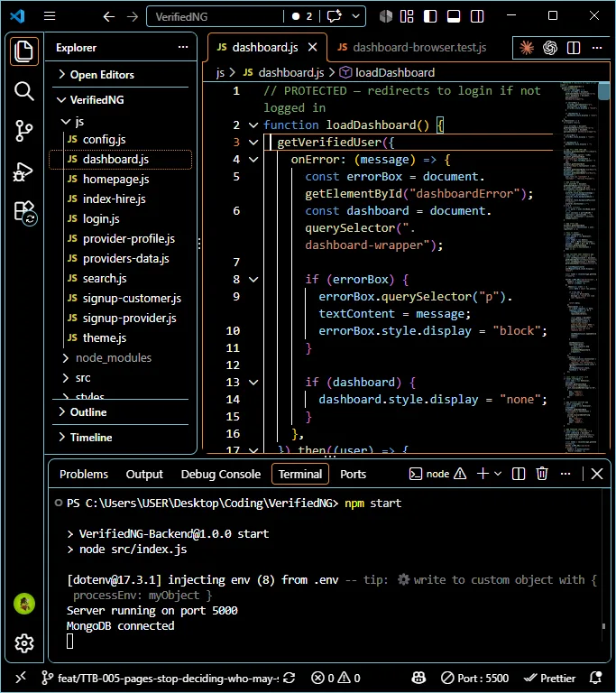Viewport: 616px width, 693px height.
Task: Collapse the VerifiedNG root folder
Action: click(x=121, y=100)
